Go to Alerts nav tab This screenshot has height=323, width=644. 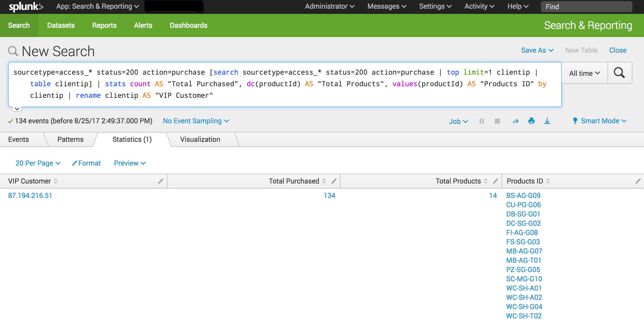click(143, 25)
